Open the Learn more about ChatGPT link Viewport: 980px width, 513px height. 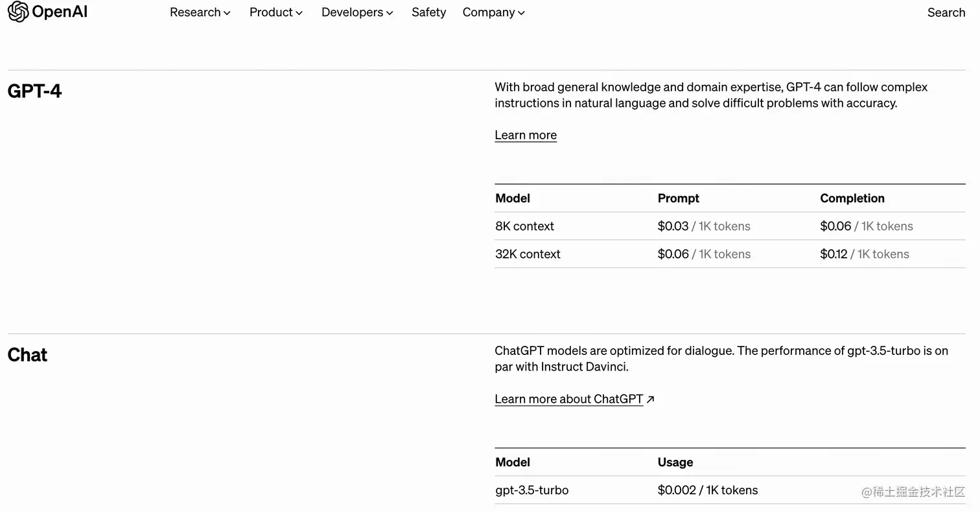(x=568, y=400)
